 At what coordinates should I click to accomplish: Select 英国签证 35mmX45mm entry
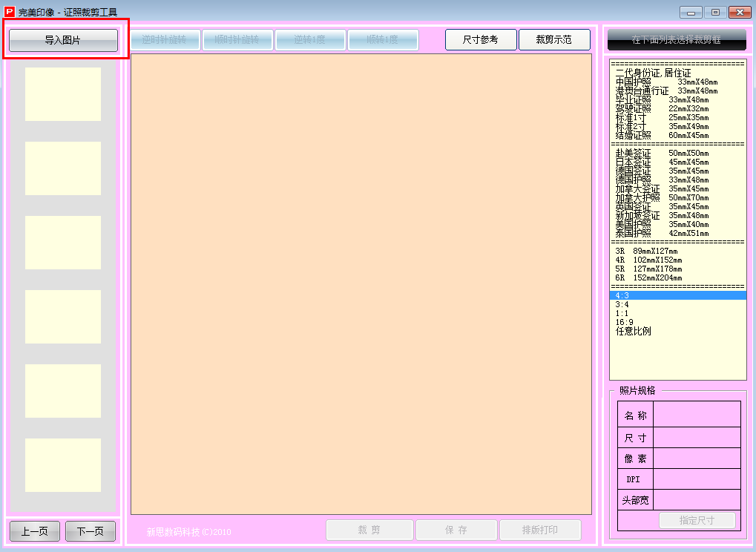(678, 207)
